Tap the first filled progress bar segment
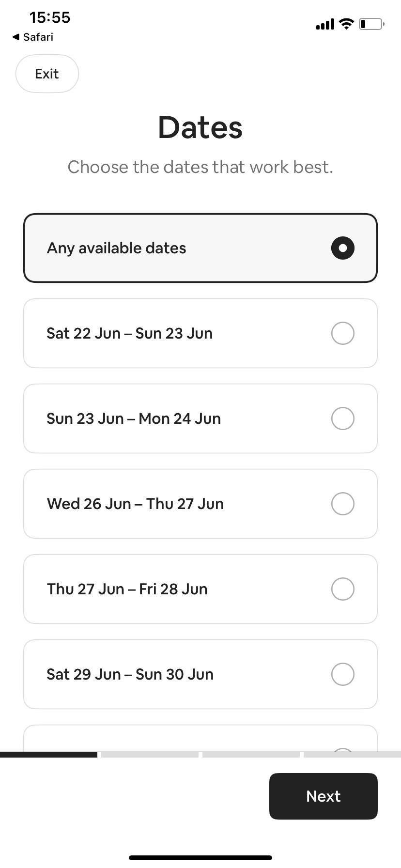The width and height of the screenshot is (401, 868). coord(48,754)
